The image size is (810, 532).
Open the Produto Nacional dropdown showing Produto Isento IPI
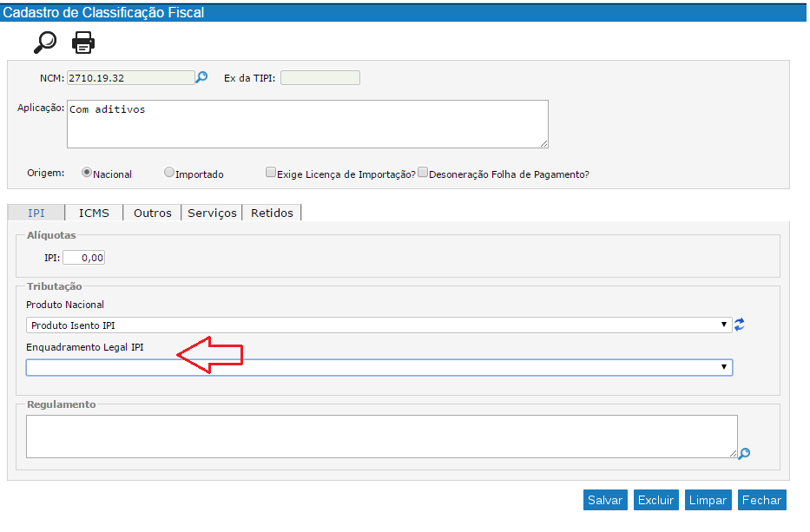click(379, 325)
